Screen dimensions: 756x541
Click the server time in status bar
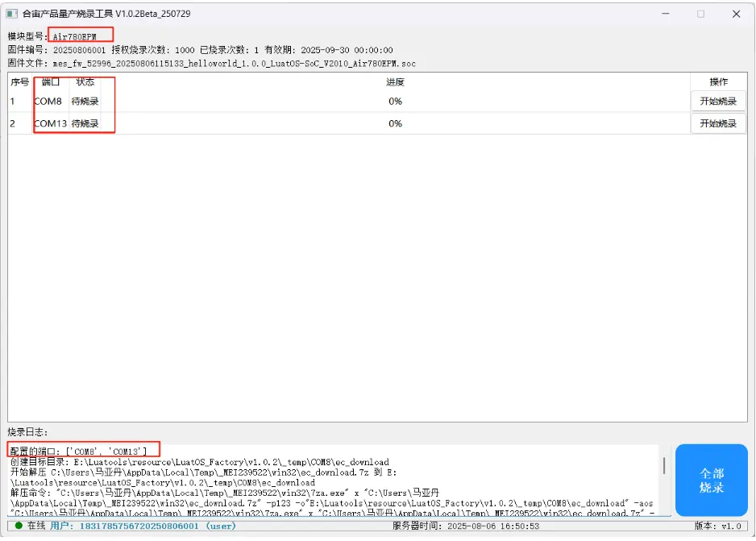(x=466, y=526)
